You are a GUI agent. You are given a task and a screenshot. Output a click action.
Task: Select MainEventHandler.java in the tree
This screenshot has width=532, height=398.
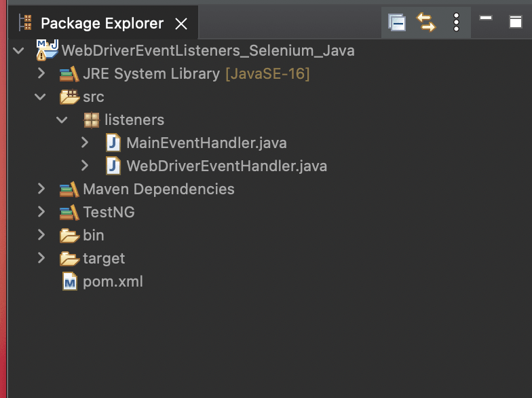[x=206, y=143]
